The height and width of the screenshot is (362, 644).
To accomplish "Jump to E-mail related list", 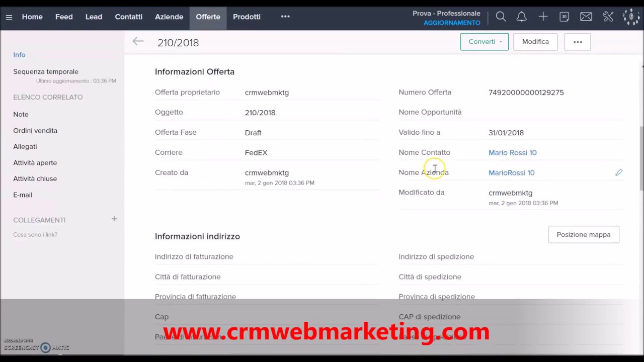I will click(23, 195).
